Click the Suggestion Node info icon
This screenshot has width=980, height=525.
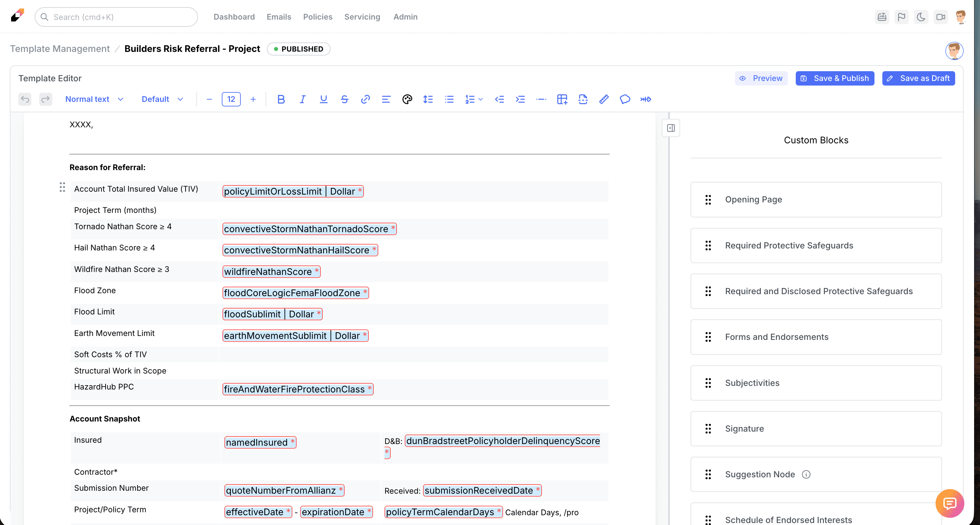pyautogui.click(x=806, y=474)
